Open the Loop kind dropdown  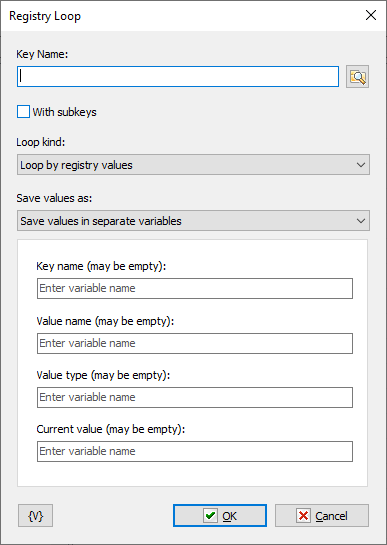[193, 165]
